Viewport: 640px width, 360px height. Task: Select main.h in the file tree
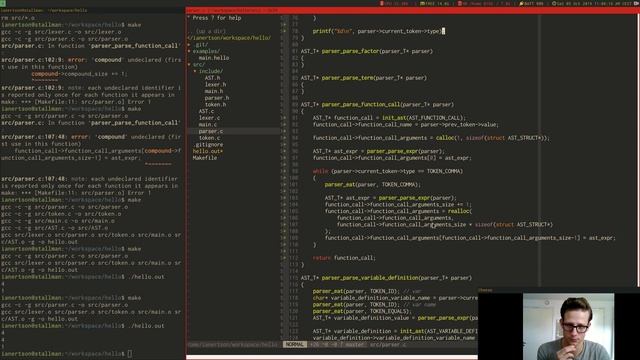(x=214, y=91)
